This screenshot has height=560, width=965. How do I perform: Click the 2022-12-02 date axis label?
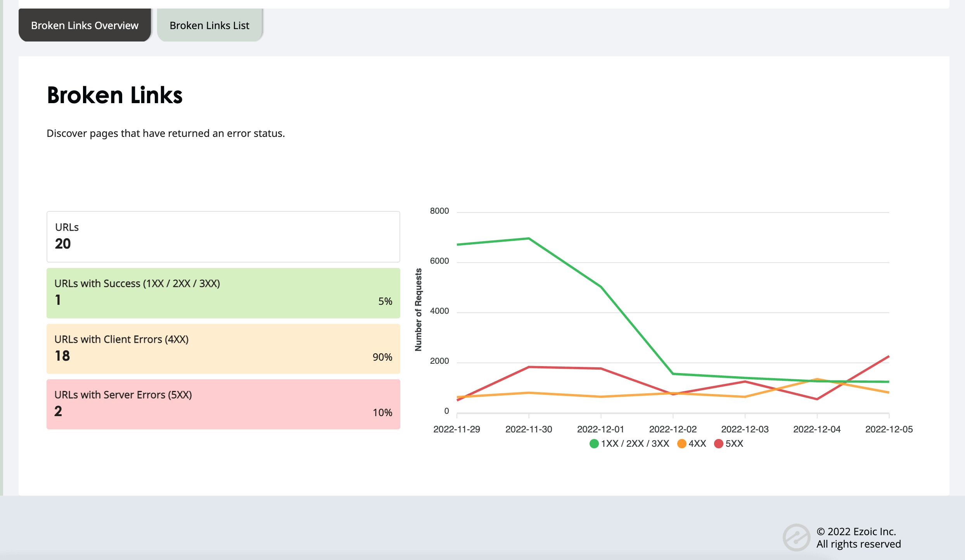coord(673,429)
